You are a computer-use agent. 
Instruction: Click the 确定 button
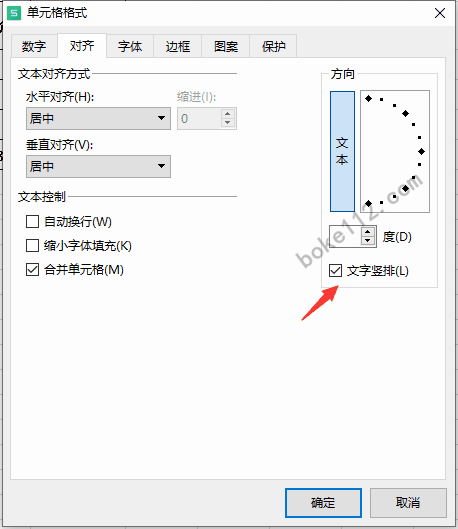[323, 503]
